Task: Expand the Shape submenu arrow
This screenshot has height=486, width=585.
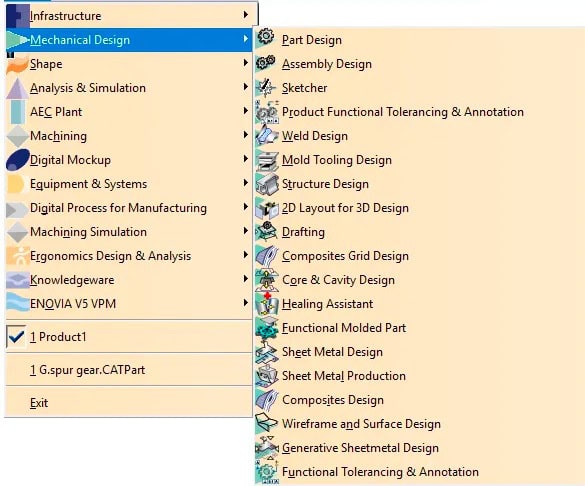Action: tap(245, 63)
